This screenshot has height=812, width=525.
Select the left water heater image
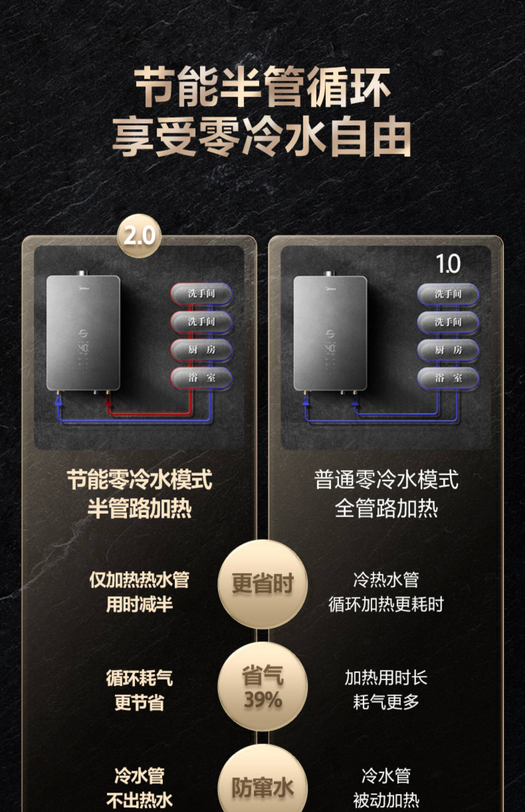click(x=83, y=332)
